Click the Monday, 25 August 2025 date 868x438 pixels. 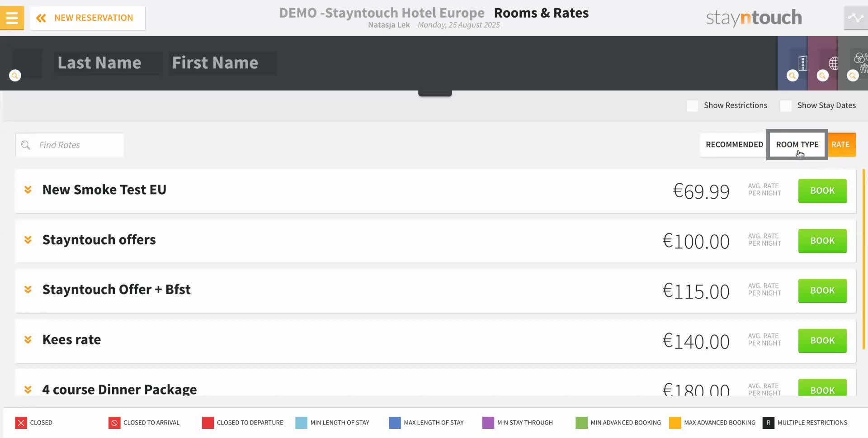click(x=459, y=25)
